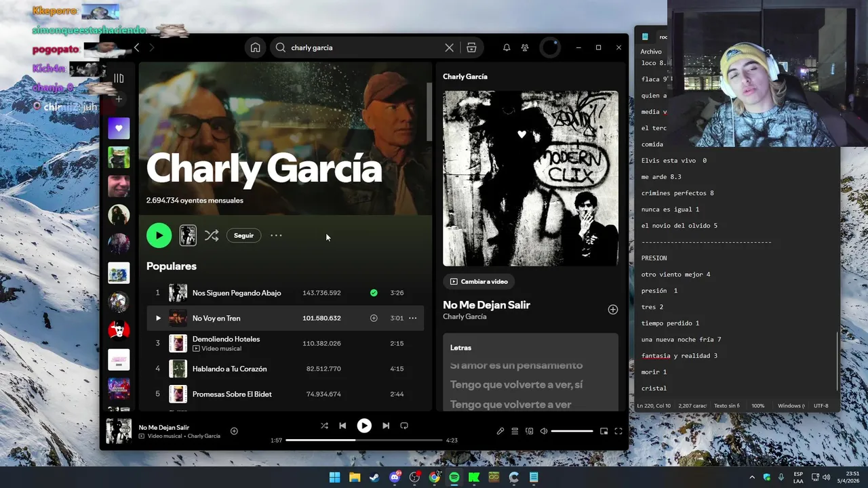The image size is (868, 488).
Task: Add No Me Dejan Salir via plus in side panel
Action: (x=613, y=309)
